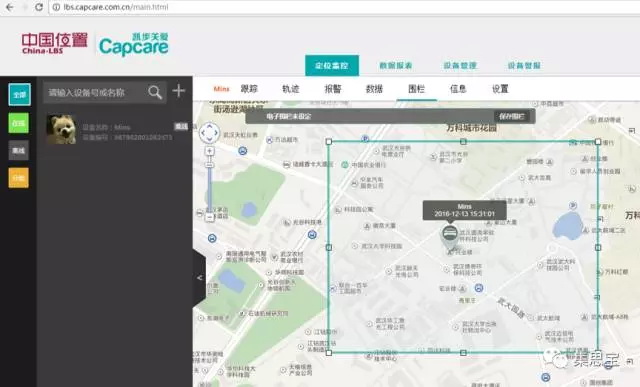Select the teal 全部 filter in the sidebar
The height and width of the screenshot is (387, 640).
point(19,94)
